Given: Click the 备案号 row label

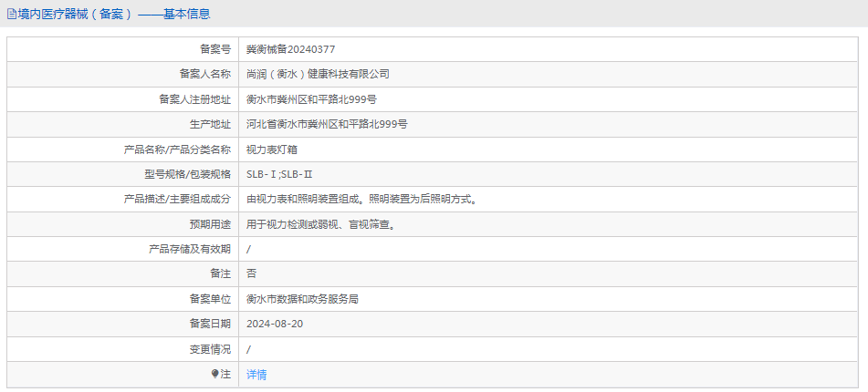Looking at the screenshot, I should coord(214,49).
